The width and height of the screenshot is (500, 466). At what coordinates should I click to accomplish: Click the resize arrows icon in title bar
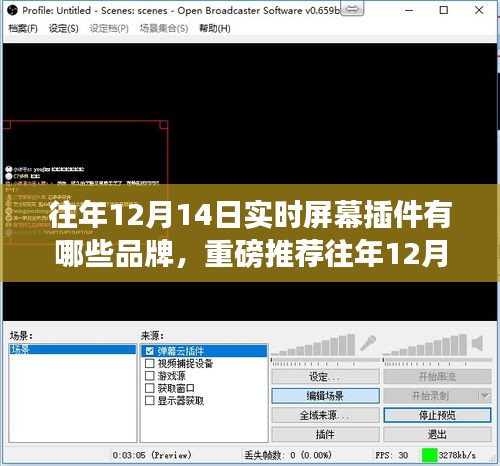coord(352,9)
